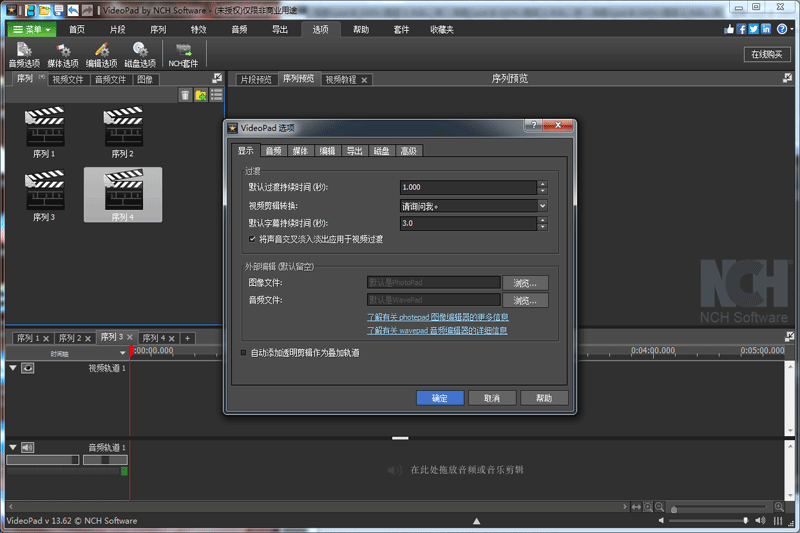Click 在线购买 buy online button
The image size is (800, 533).
tap(766, 55)
